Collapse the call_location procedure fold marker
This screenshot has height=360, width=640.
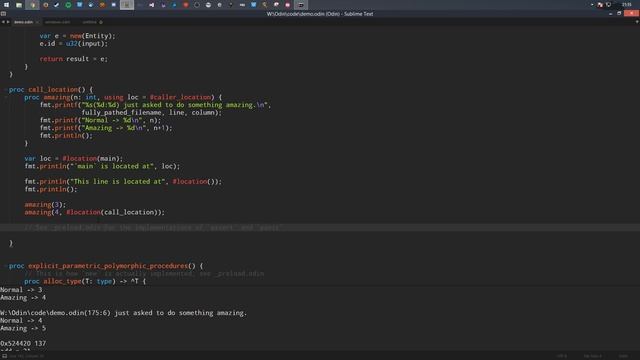point(5,89)
